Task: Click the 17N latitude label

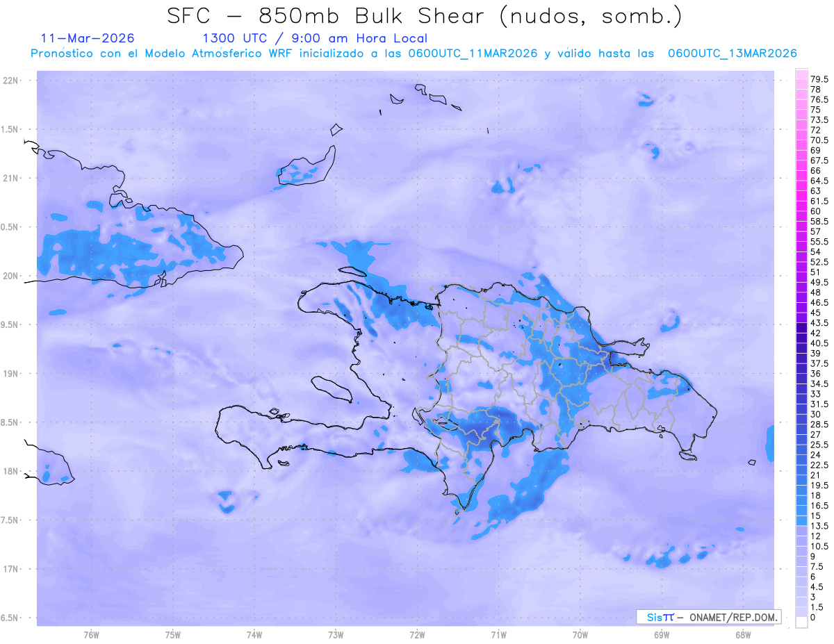Action: (12, 569)
